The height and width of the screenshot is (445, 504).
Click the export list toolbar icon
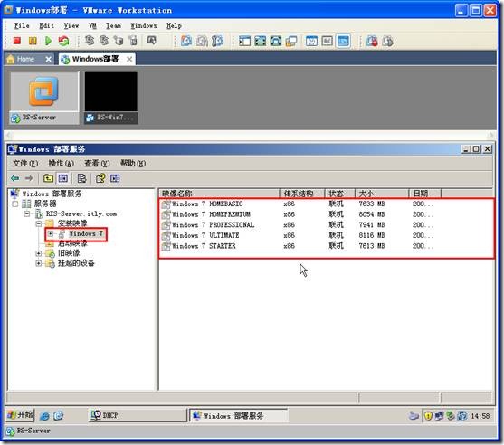pos(82,178)
